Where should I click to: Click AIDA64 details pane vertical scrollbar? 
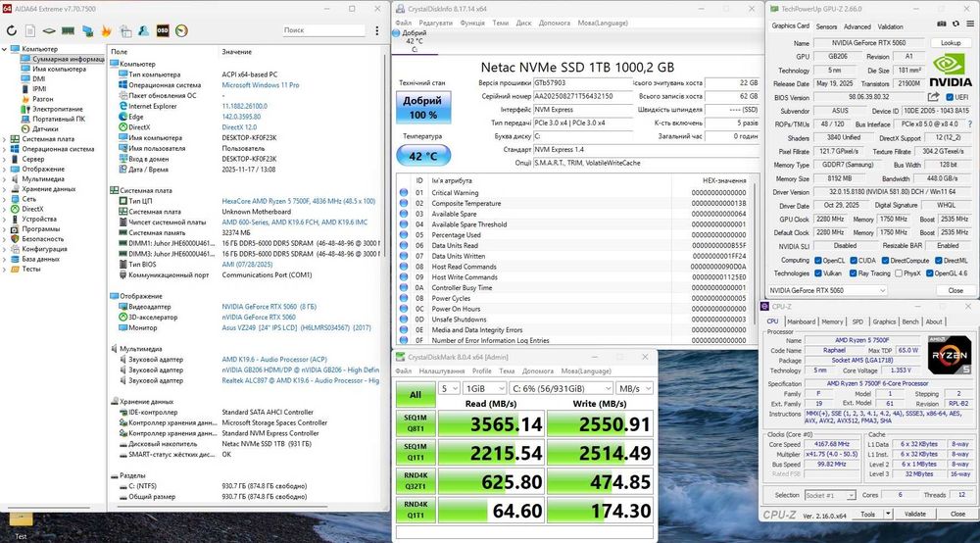[x=385, y=156]
